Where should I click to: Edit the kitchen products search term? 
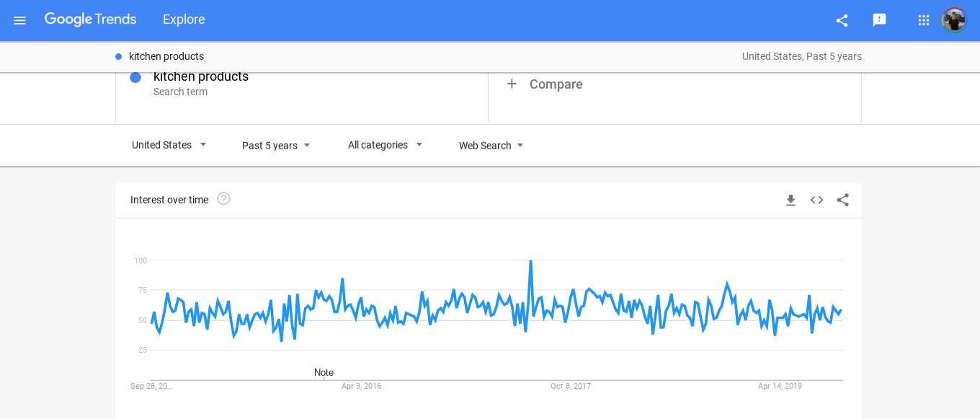click(x=201, y=76)
